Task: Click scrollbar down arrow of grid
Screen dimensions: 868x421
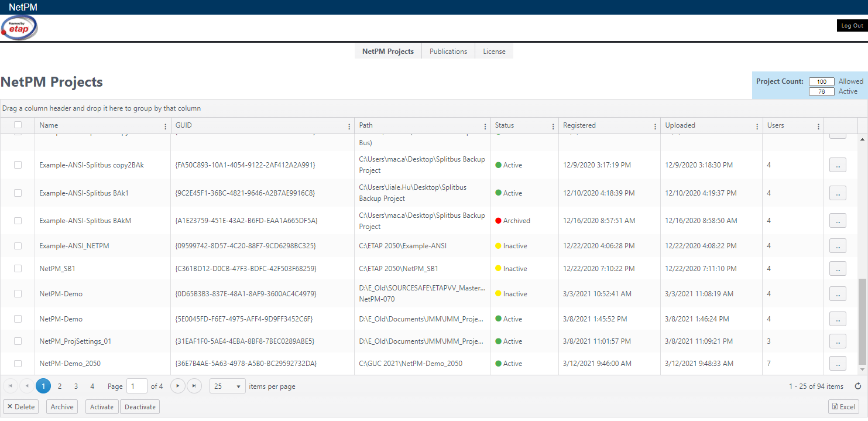Action: click(862, 369)
